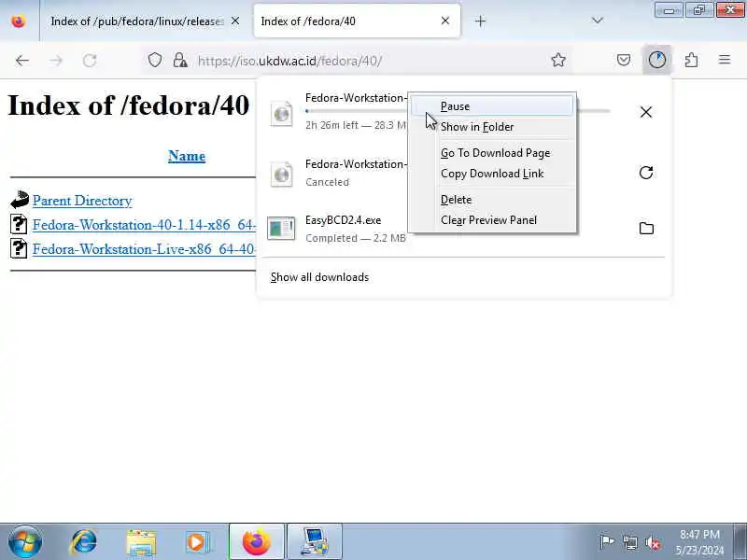747x560 pixels.
Task: Click the canceled Fedora download file icon
Action: (x=282, y=175)
